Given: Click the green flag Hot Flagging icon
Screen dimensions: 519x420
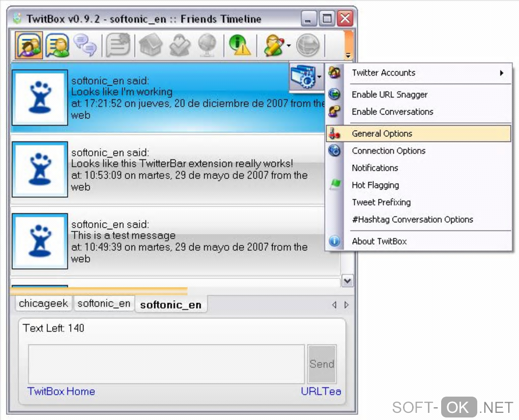Looking at the screenshot, I should tap(335, 184).
